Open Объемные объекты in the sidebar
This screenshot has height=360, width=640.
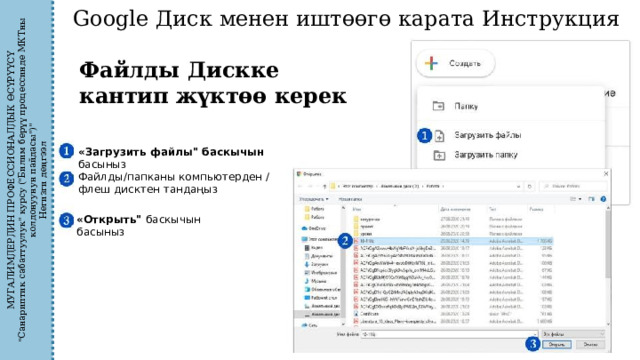coord(322,289)
